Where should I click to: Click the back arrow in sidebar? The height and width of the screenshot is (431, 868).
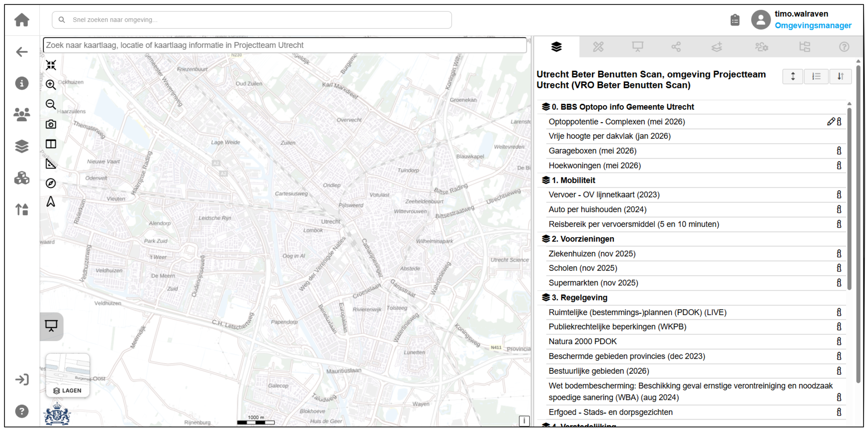pos(22,52)
